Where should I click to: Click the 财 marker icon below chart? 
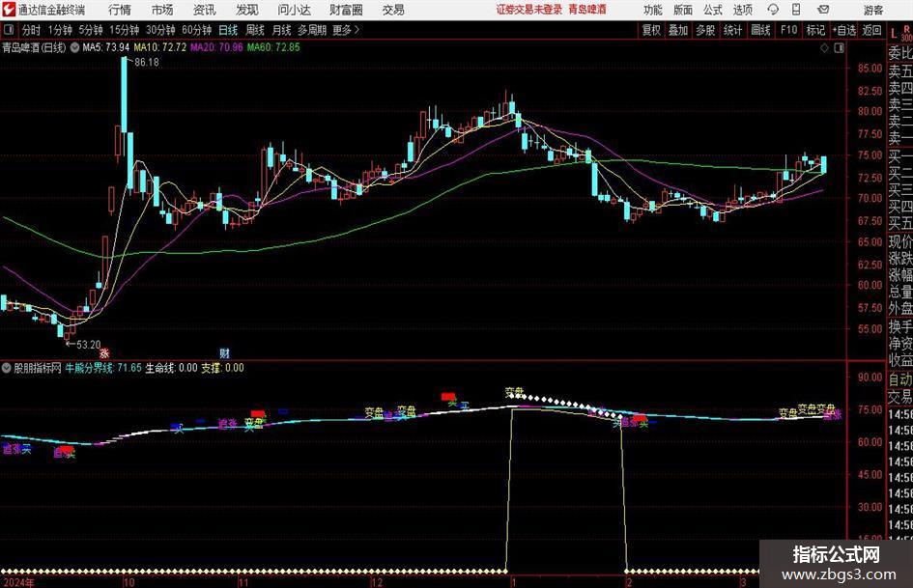(225, 352)
